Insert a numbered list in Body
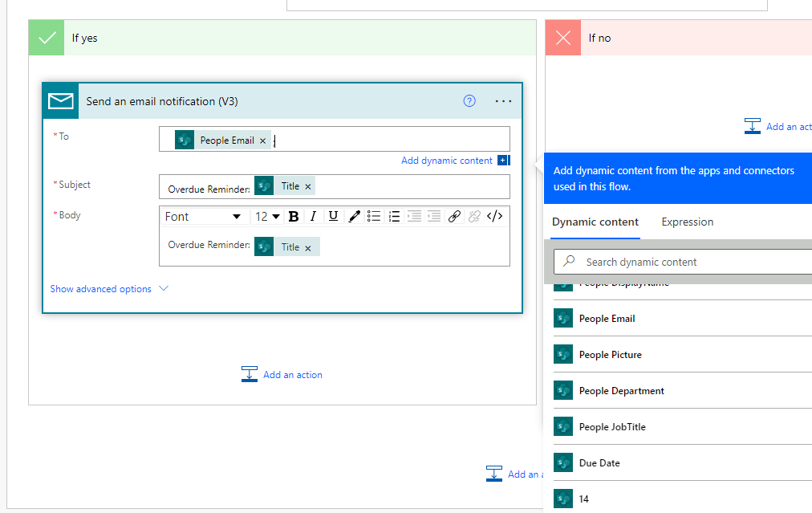This screenshot has height=513, width=812. pyautogui.click(x=394, y=217)
